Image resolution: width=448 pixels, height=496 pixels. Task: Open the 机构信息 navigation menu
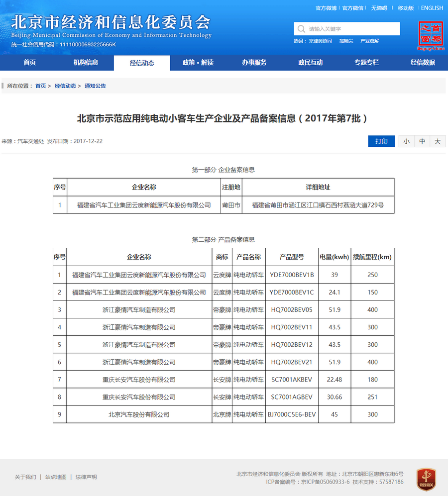(86, 63)
